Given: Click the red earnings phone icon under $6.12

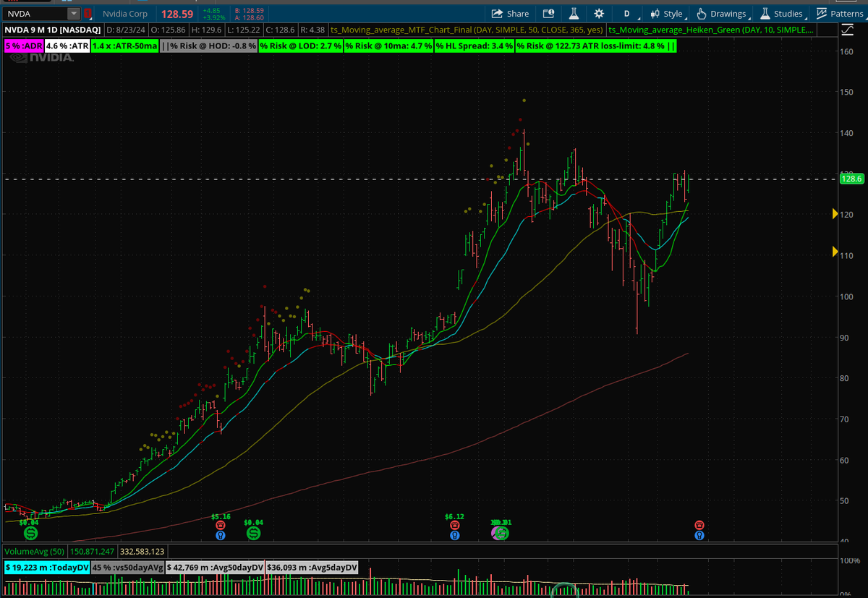Looking at the screenshot, I should [454, 526].
